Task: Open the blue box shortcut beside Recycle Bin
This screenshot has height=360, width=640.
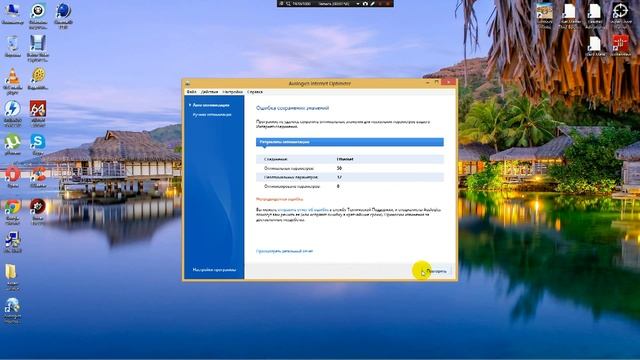Action: click(x=38, y=48)
